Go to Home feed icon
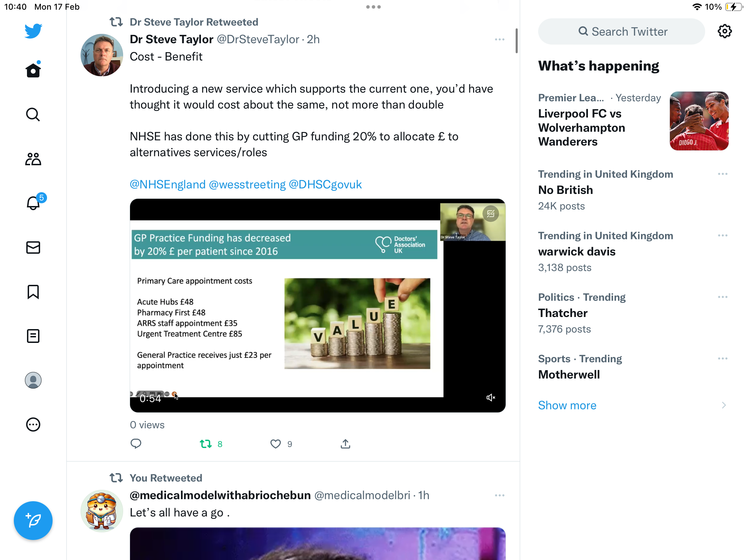 (33, 70)
